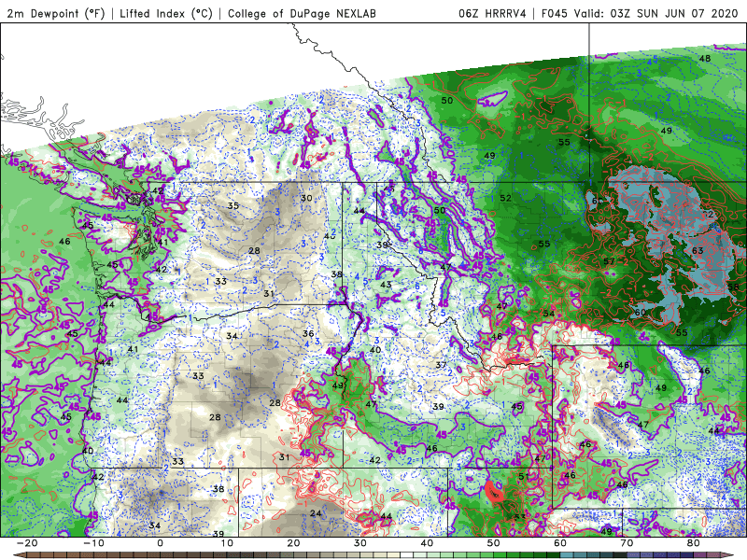Click the 0 label on the color scale

coord(160,543)
